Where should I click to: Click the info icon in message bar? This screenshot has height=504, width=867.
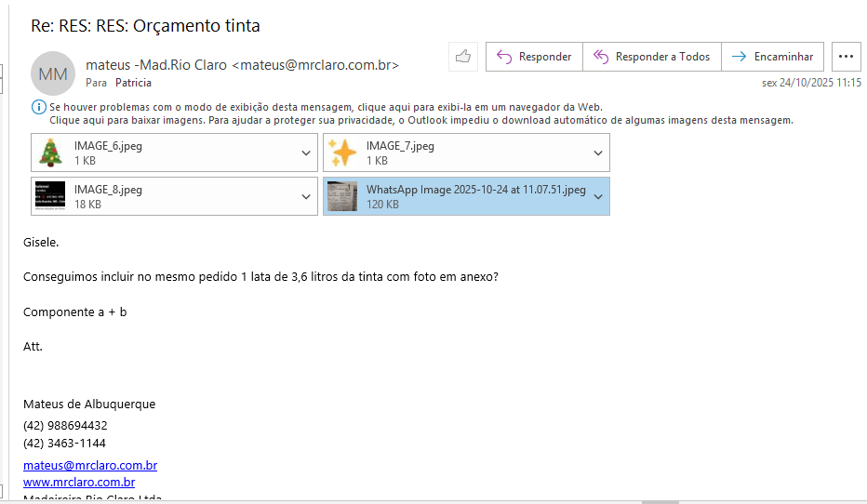point(38,107)
